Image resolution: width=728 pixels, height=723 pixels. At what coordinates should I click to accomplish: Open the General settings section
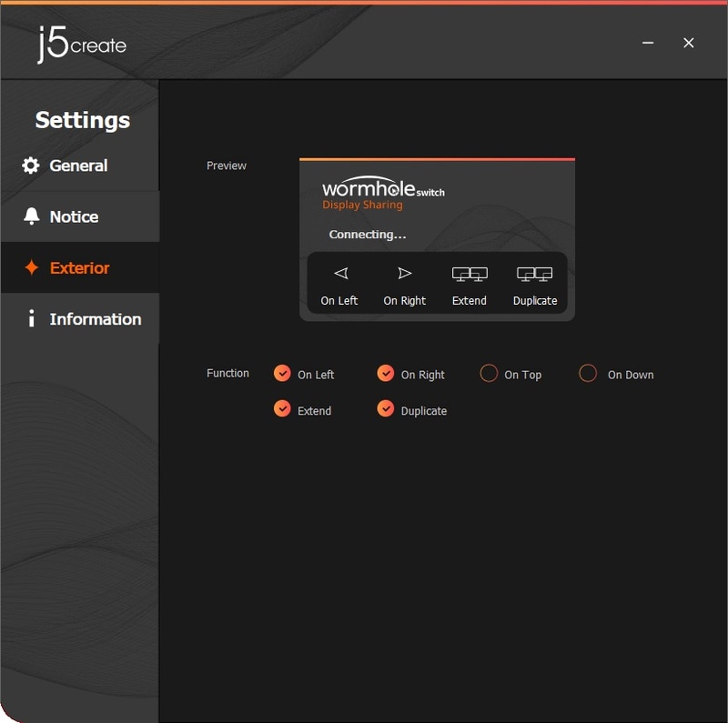coord(80,166)
